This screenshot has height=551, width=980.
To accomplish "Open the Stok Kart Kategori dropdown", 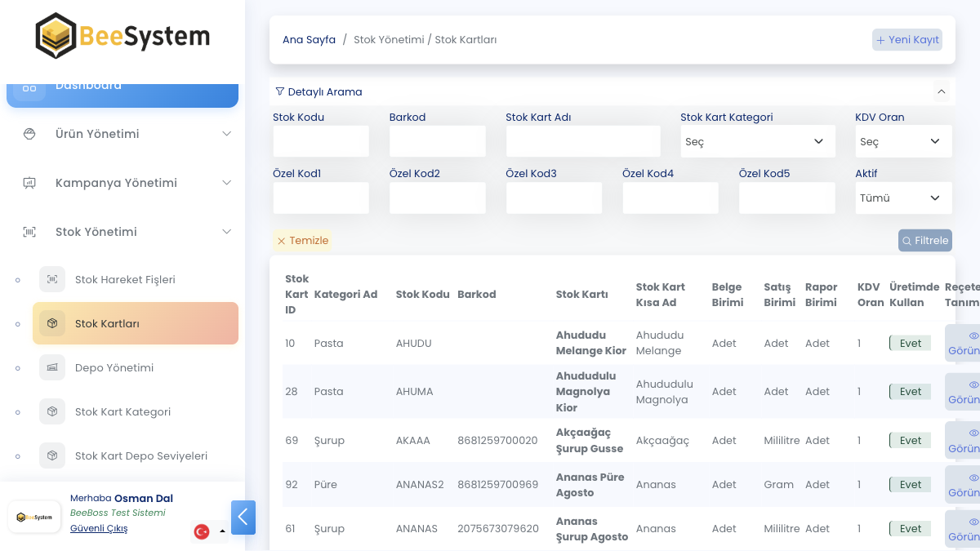I will pos(757,141).
